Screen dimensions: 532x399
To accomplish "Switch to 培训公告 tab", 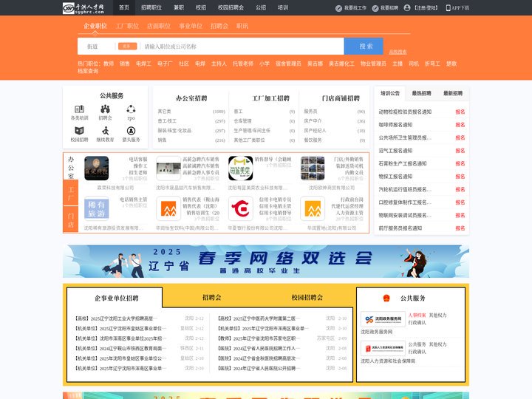I will (x=390, y=93).
